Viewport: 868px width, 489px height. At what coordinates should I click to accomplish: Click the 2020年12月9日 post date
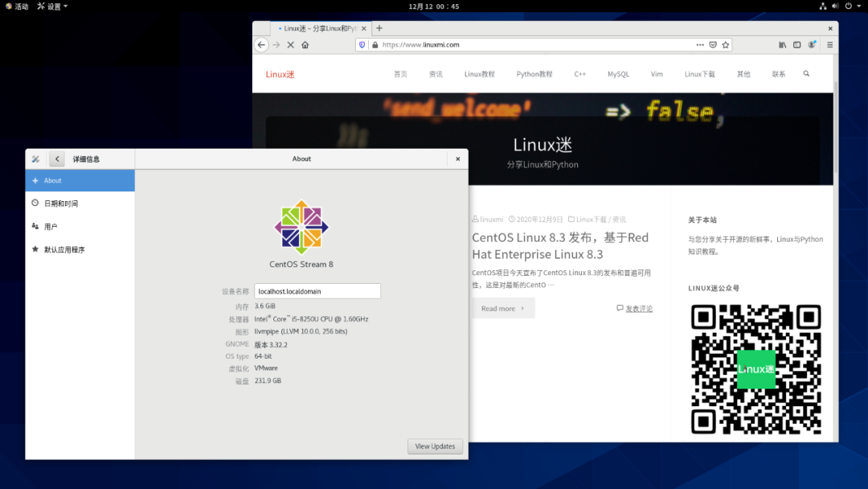point(540,220)
